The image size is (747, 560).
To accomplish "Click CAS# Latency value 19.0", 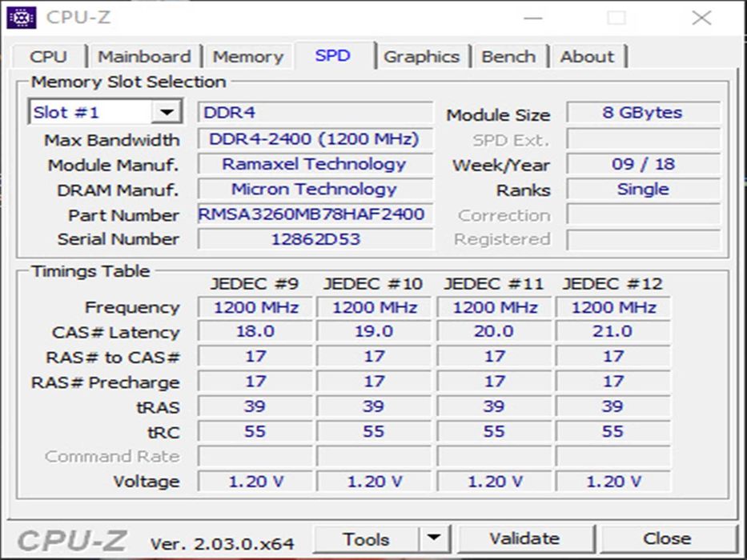I will (374, 331).
